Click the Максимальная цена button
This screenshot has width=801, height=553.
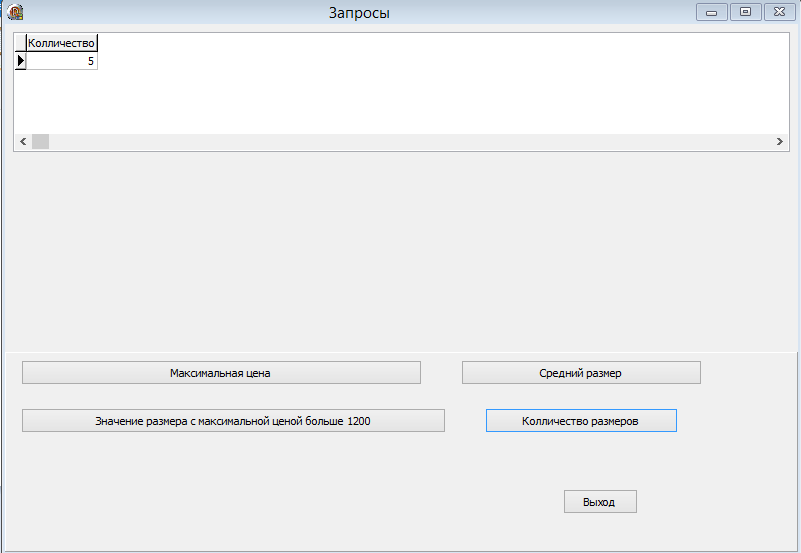point(221,373)
